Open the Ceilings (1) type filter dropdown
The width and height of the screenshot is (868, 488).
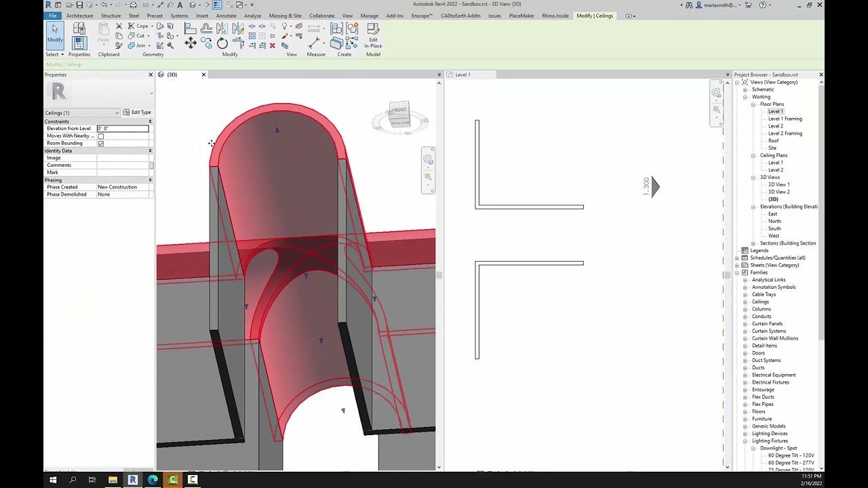(x=82, y=113)
